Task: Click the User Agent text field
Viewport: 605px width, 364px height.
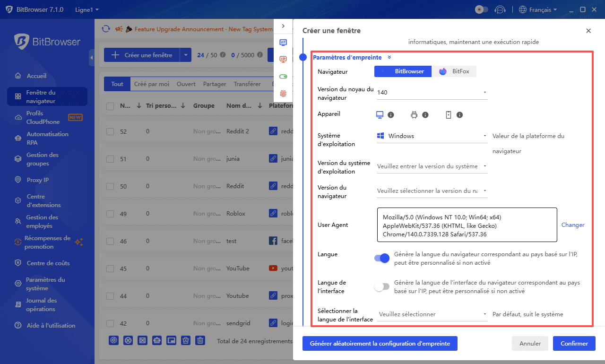Action: (x=467, y=225)
